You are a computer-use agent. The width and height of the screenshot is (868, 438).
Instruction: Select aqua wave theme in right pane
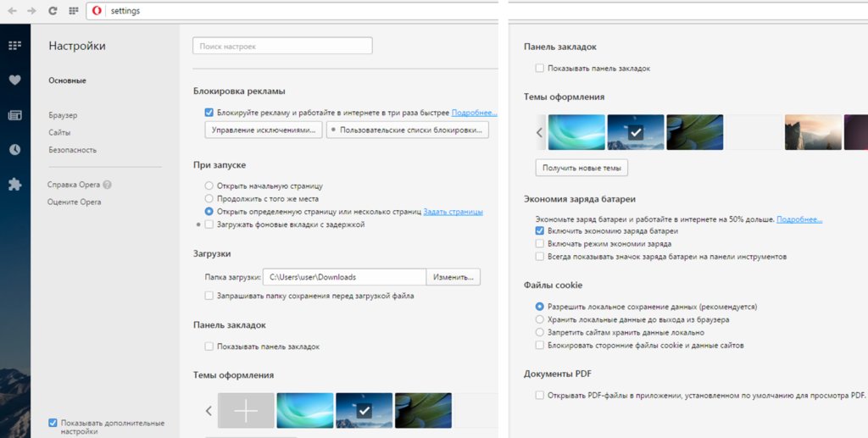[x=576, y=132]
